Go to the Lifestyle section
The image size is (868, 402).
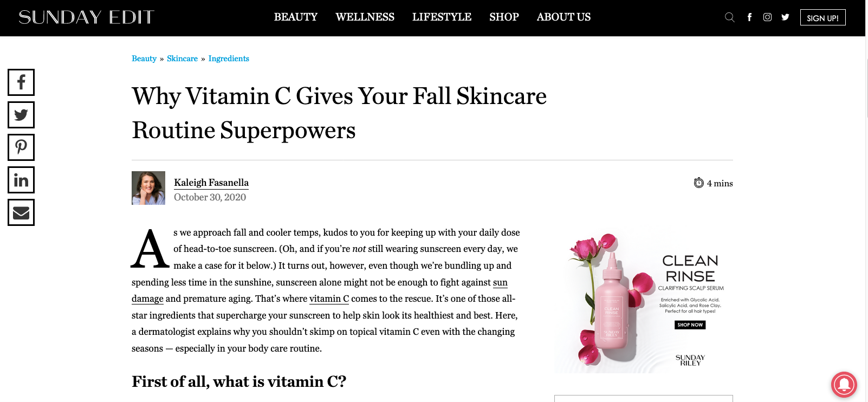point(442,17)
